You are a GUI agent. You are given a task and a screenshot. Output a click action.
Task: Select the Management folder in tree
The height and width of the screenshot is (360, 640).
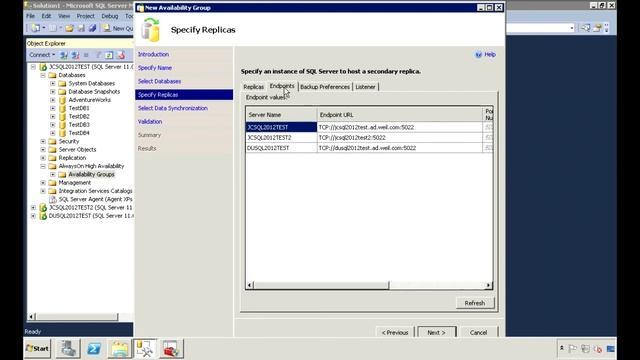(75, 182)
